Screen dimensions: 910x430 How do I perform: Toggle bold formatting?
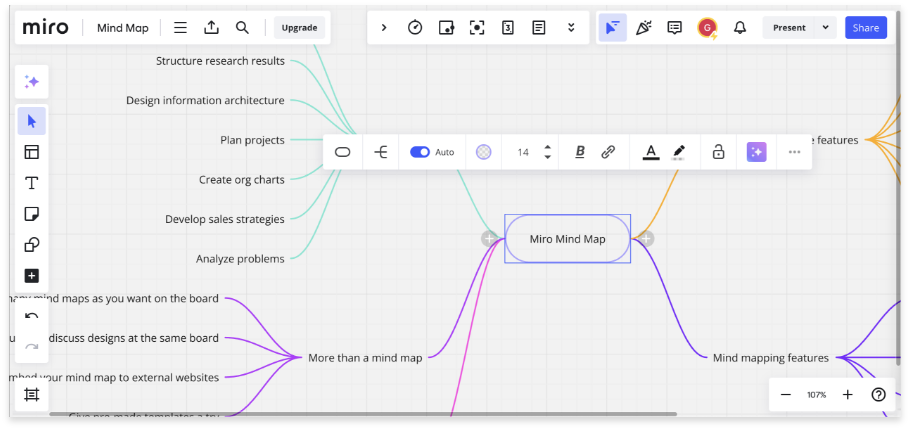580,152
